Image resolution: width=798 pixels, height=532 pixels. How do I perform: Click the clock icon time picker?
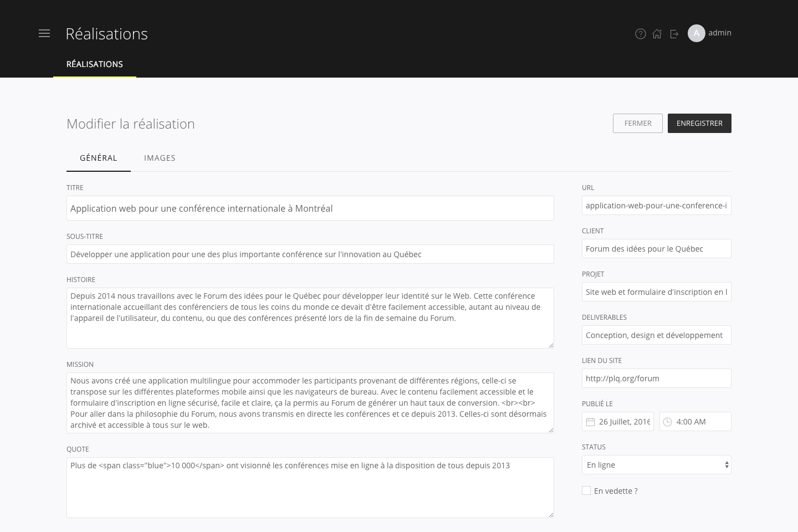point(668,422)
